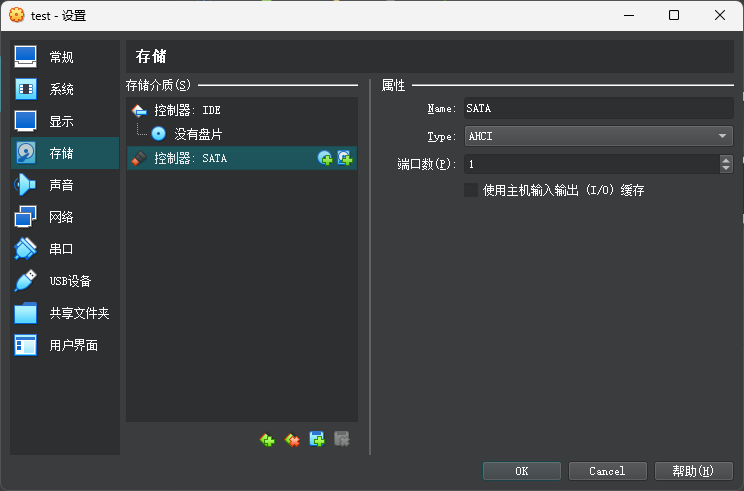Open the Type dropdown showing AHCI
This screenshot has height=491, width=744.
pos(598,136)
